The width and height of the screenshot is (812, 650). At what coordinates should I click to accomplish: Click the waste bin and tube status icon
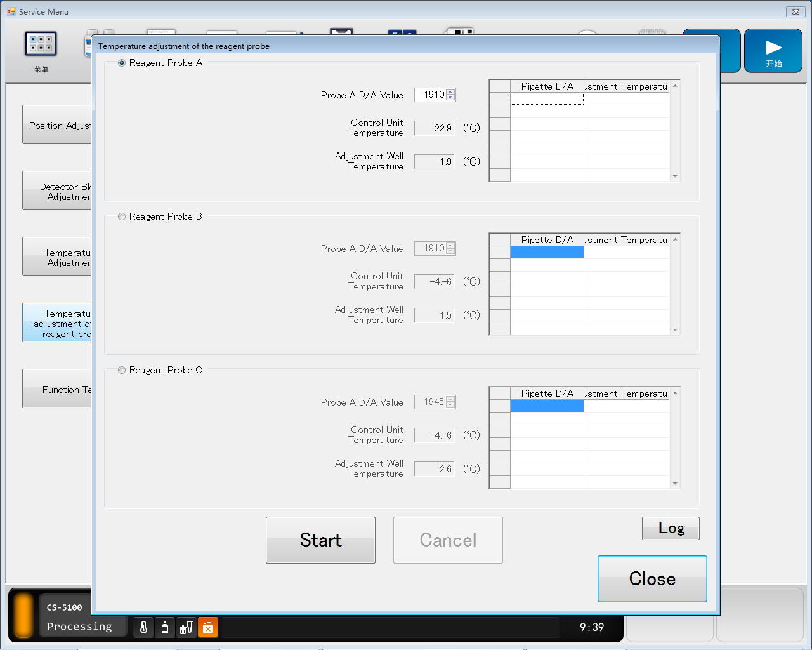coord(186,627)
